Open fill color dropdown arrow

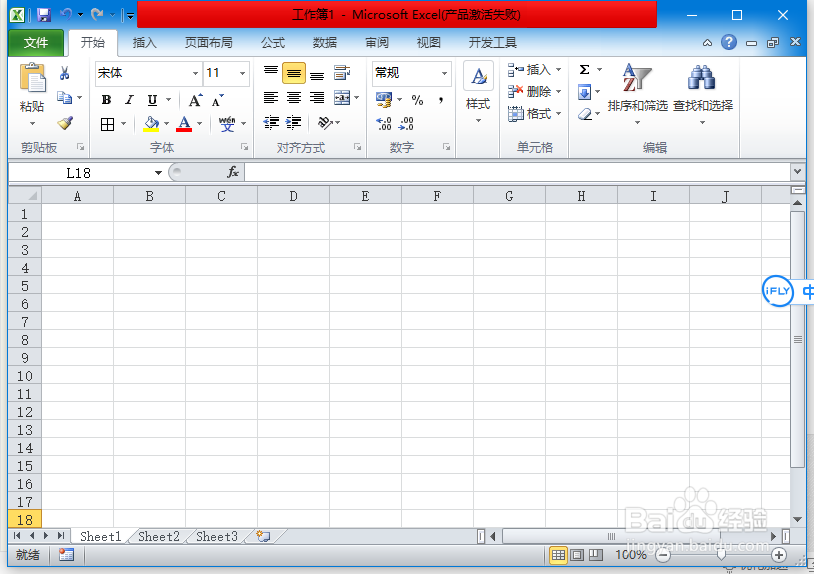tap(166, 124)
